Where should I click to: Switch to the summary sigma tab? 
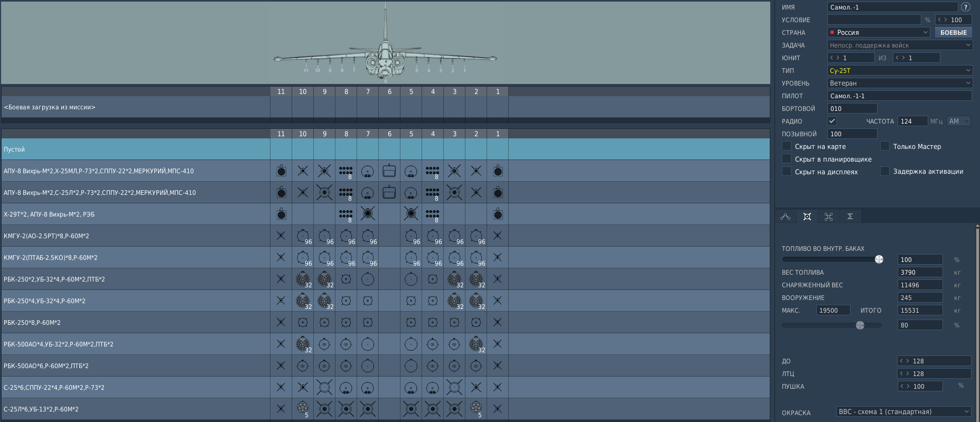click(x=850, y=216)
